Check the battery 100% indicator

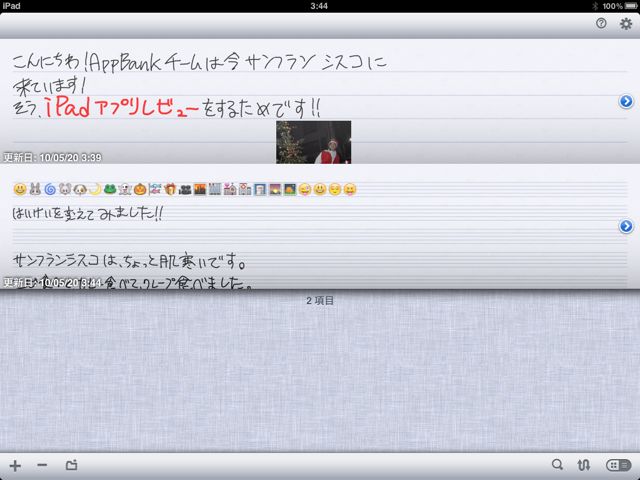(620, 6)
